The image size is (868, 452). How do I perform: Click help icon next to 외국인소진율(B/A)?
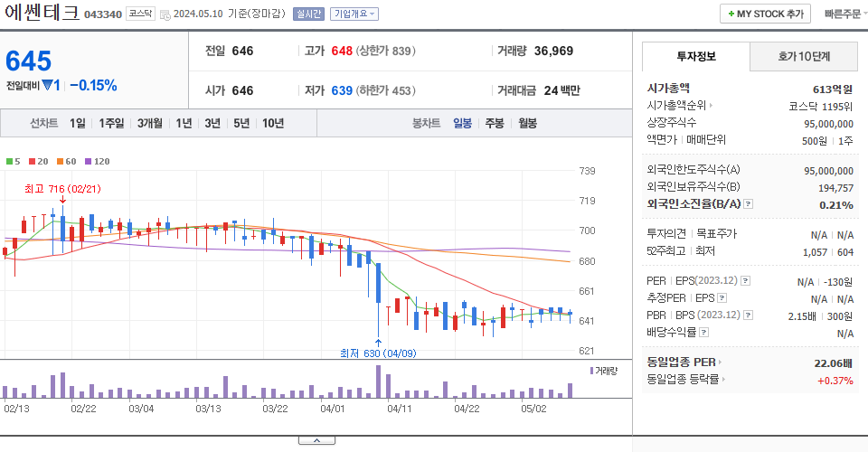[749, 204]
